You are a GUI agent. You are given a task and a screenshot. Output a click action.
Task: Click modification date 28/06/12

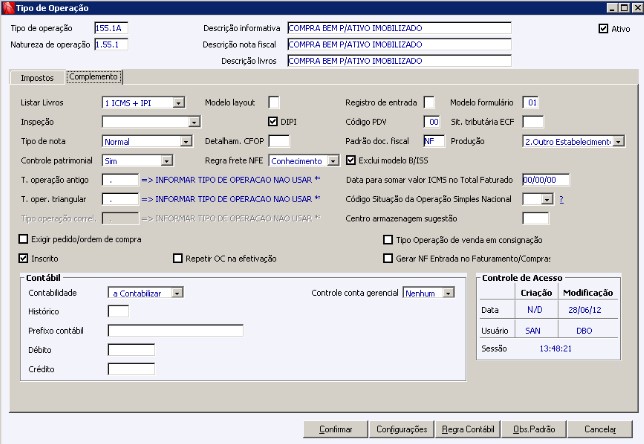point(585,310)
